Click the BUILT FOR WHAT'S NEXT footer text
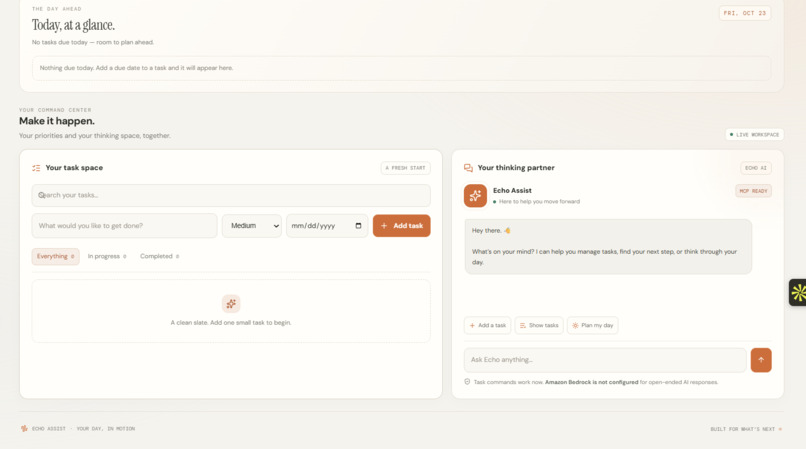The image size is (806, 449). 742,429
